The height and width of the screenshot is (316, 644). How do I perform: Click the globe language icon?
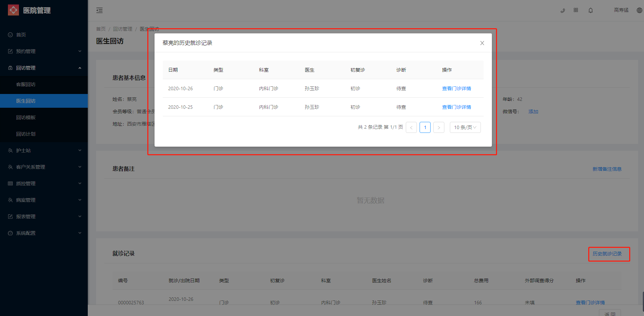point(639,10)
